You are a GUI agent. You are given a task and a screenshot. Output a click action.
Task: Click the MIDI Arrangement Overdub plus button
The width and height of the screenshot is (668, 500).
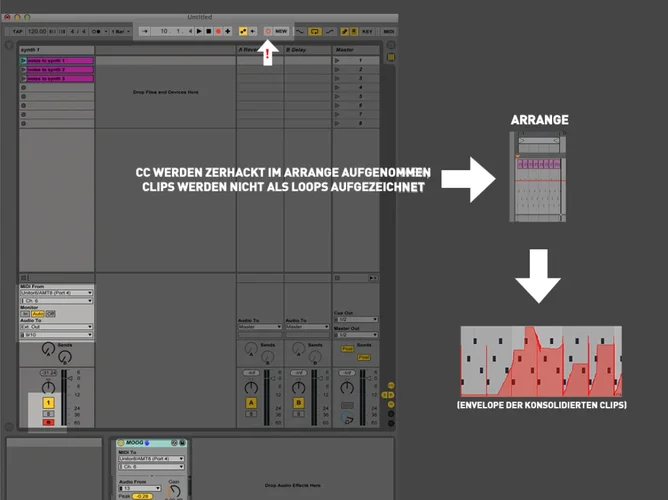click(x=228, y=31)
